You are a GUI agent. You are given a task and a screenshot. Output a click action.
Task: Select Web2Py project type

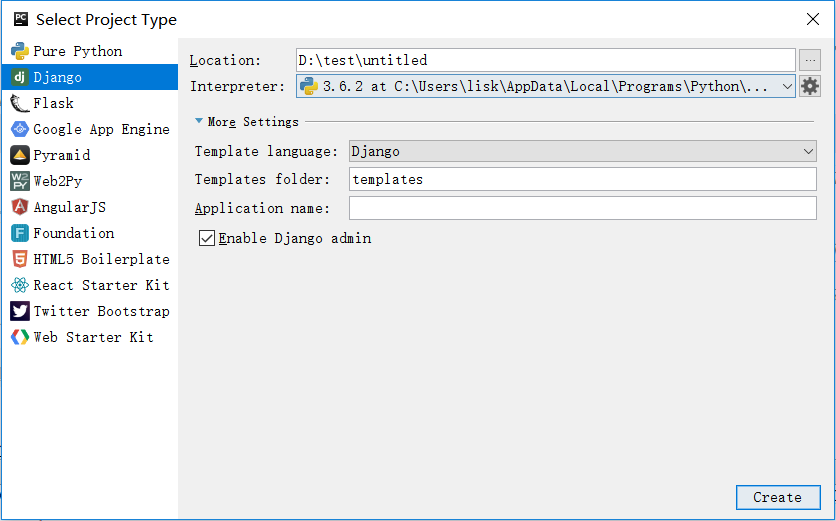click(90, 181)
